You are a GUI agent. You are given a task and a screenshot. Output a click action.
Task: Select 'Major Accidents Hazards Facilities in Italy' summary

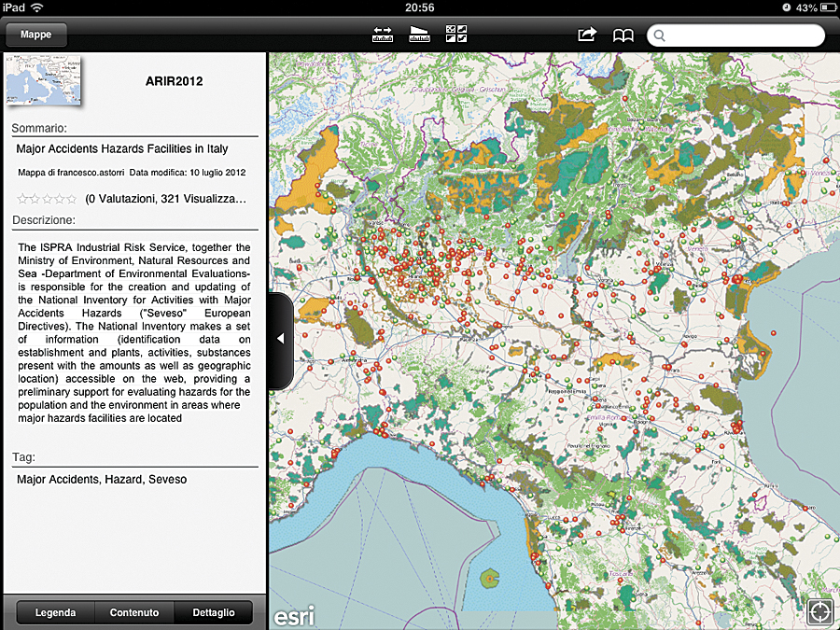click(122, 149)
